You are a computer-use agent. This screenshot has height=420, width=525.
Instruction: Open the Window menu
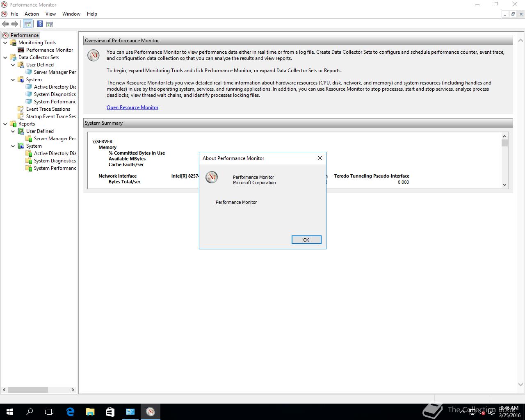71,14
